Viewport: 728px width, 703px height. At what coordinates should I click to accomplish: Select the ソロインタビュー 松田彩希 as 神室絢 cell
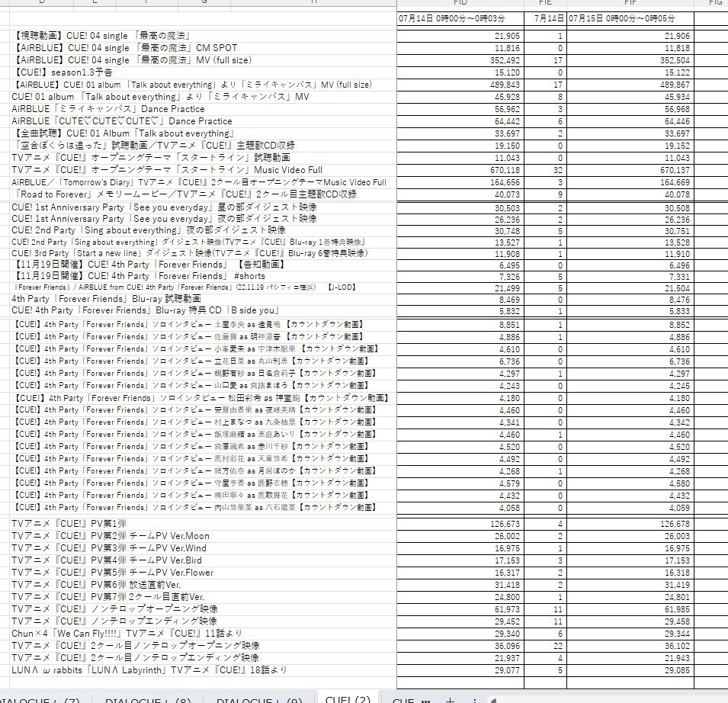[x=203, y=398]
